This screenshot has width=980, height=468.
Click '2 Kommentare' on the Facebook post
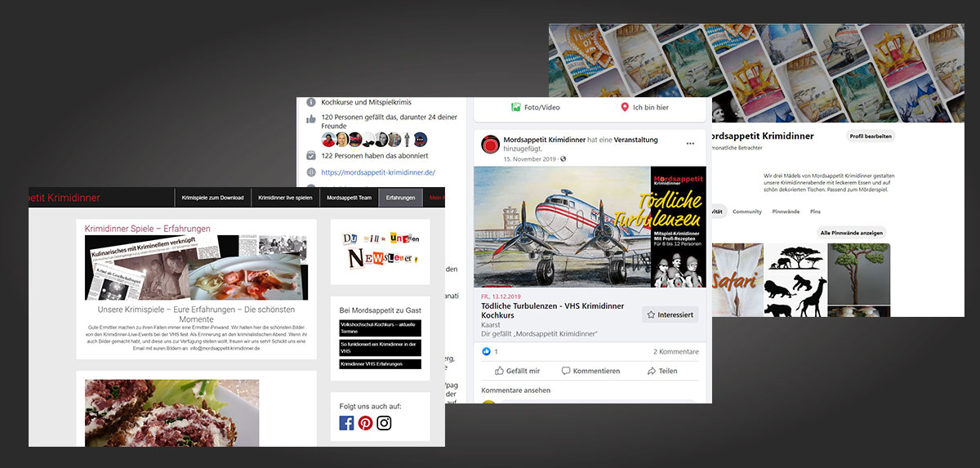pyautogui.click(x=676, y=351)
